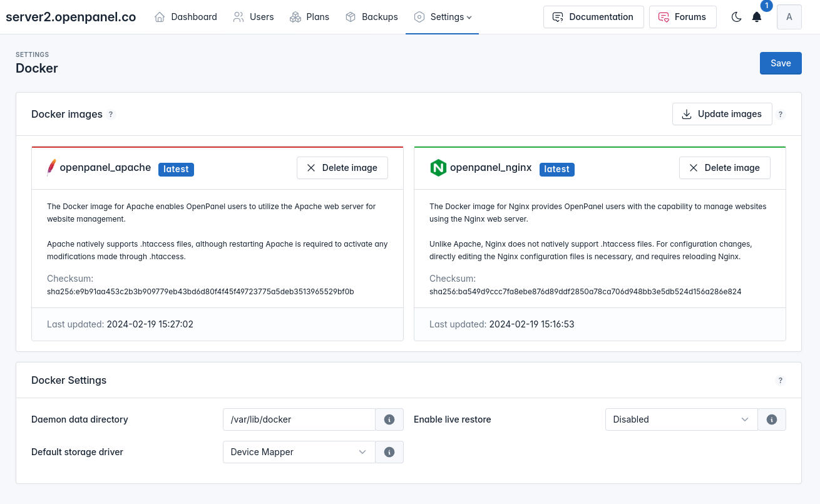Click the Documentation chat icon
Screen dimensions: 820x504
tap(558, 17)
